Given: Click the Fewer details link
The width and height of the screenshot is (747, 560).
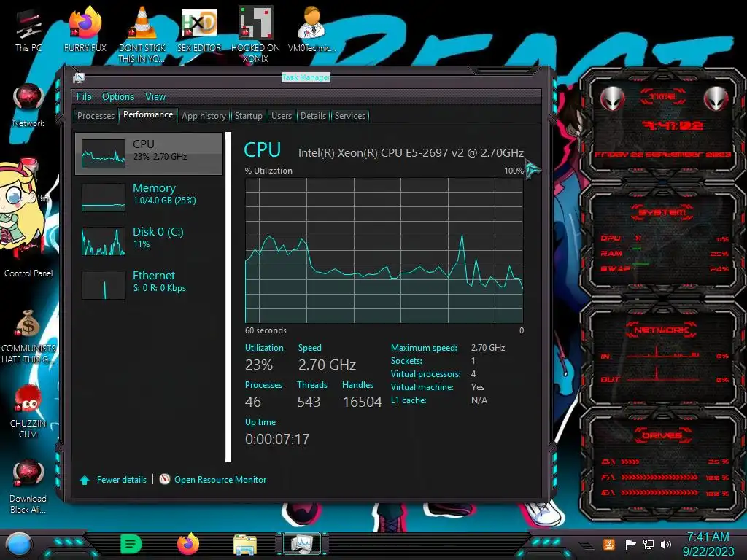Looking at the screenshot, I should 122,480.
